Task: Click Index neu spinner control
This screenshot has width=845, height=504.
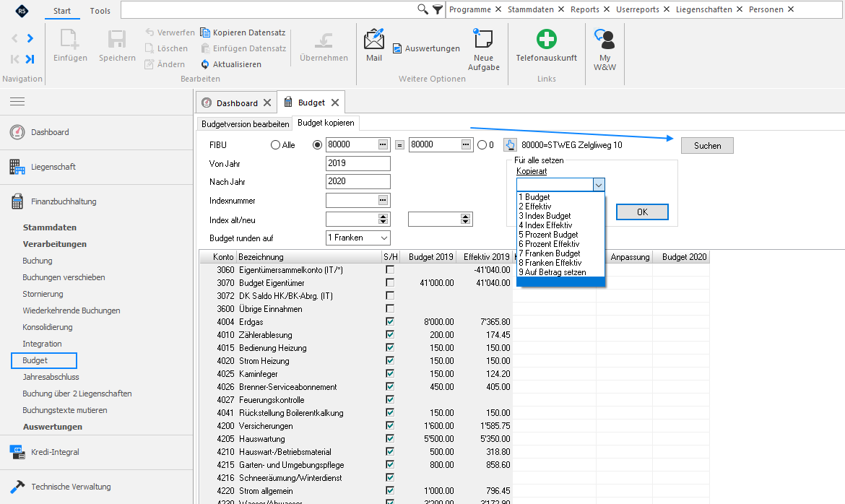Action: 466,219
